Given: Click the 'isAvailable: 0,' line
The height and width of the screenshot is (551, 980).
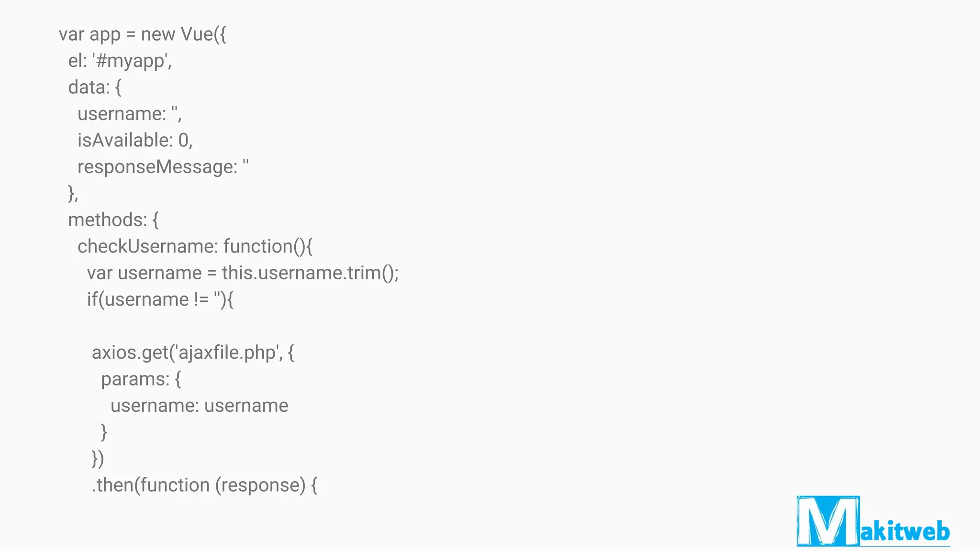Looking at the screenshot, I should coord(135,141).
